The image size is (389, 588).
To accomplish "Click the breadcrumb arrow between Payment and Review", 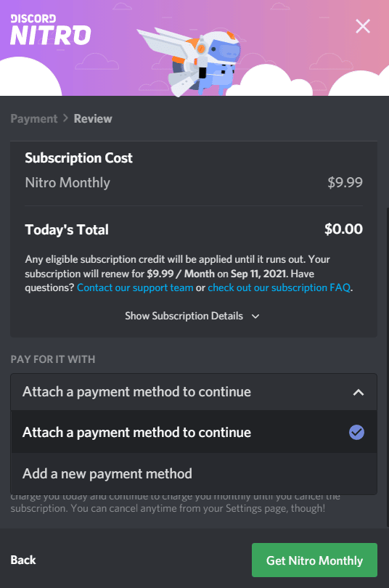I will (x=65, y=118).
